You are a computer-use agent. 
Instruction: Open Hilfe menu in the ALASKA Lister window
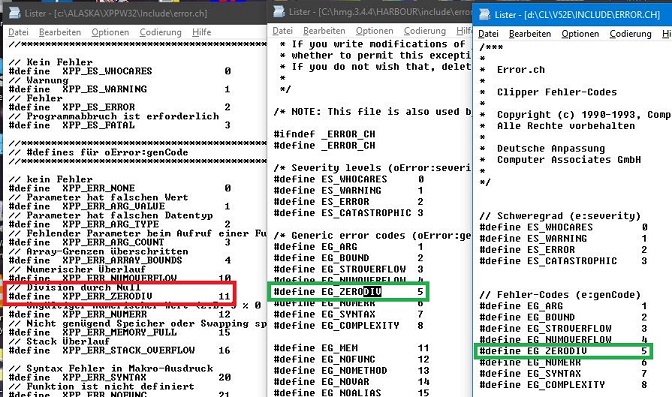click(x=201, y=32)
